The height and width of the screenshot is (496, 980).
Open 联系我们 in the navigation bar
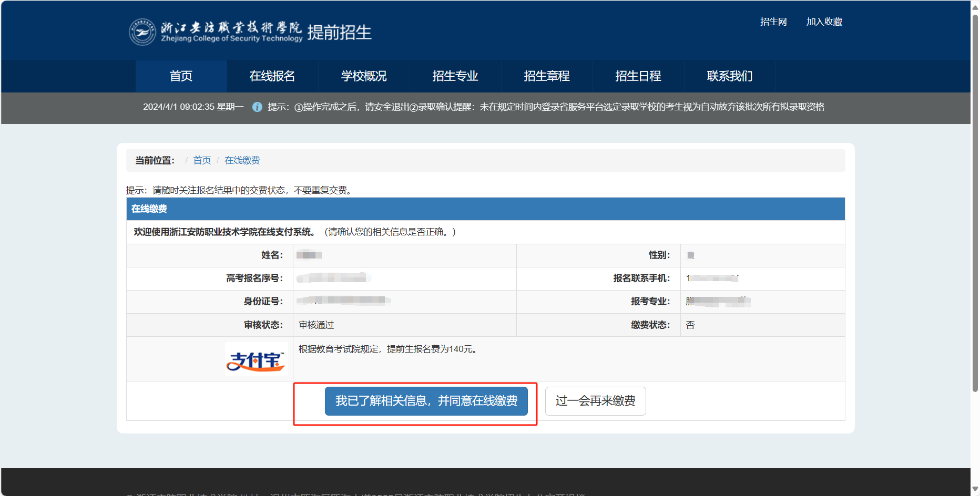point(730,76)
